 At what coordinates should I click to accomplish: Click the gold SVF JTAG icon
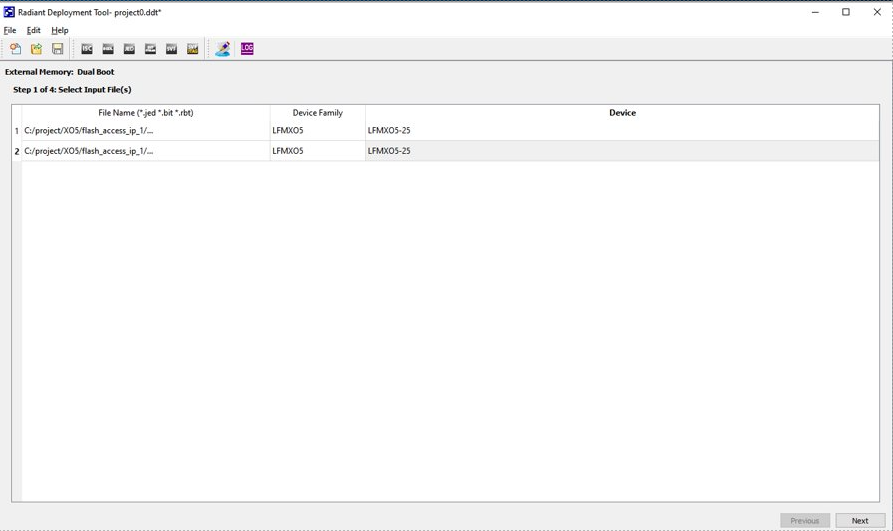click(192, 49)
